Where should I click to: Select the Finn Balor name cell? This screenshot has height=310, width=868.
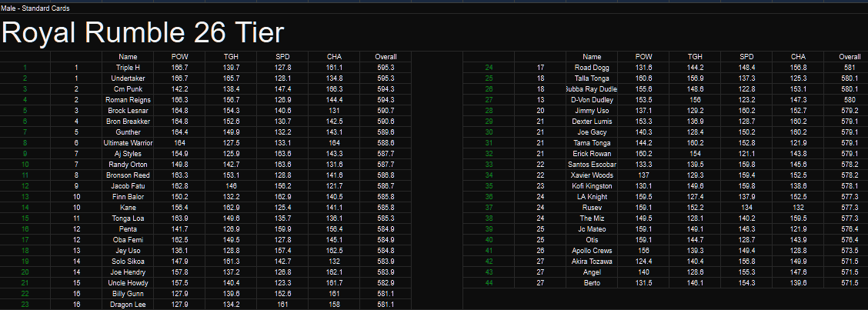[128, 197]
